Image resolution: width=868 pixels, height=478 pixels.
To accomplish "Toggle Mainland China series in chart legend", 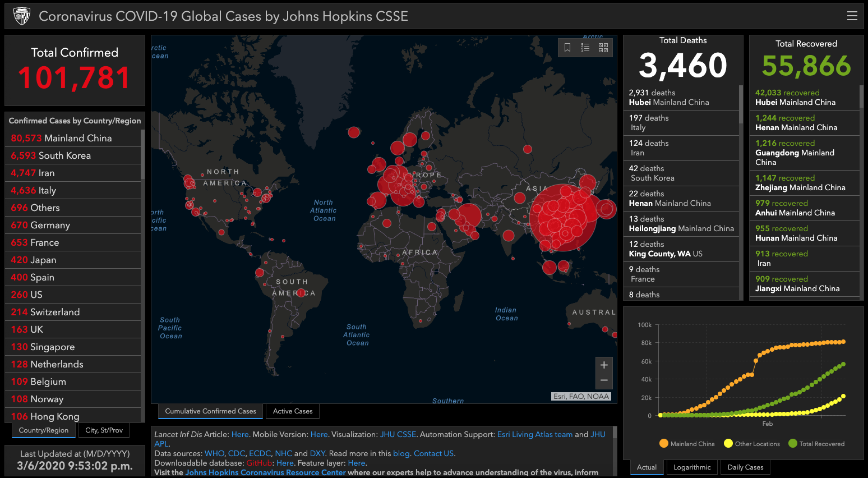I will (687, 443).
